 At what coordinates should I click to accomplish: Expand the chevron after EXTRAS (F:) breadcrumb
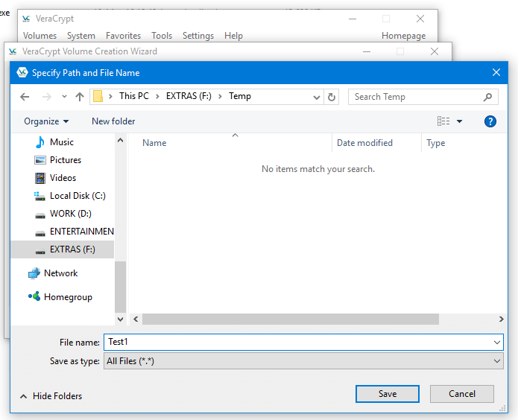(220, 96)
